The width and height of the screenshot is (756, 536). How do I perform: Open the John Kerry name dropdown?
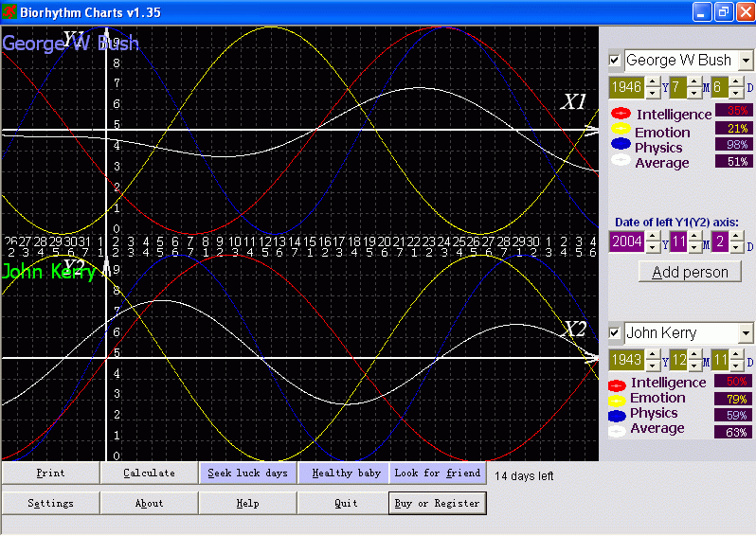[x=746, y=333]
